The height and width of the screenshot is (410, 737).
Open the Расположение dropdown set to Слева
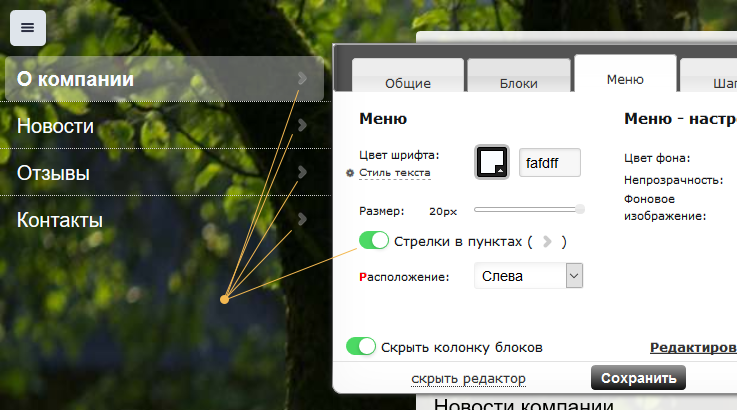pos(528,276)
